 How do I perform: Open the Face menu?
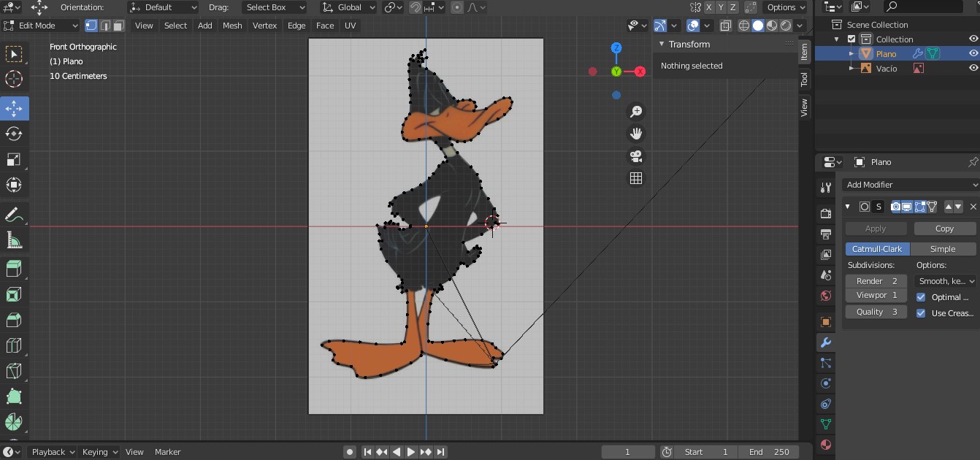click(325, 26)
